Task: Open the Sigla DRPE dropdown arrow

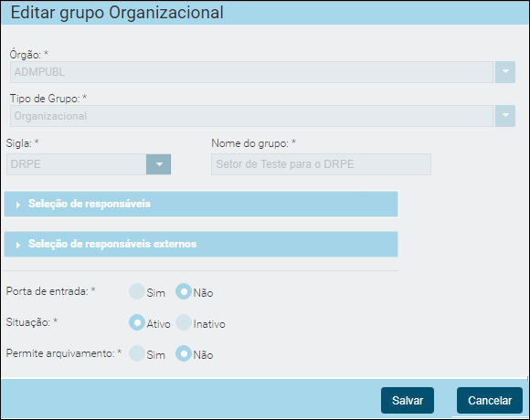Action: pyautogui.click(x=158, y=164)
